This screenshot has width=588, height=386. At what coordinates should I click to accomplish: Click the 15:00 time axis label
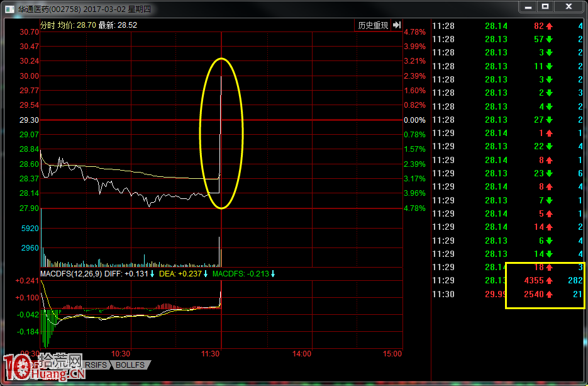click(x=392, y=354)
